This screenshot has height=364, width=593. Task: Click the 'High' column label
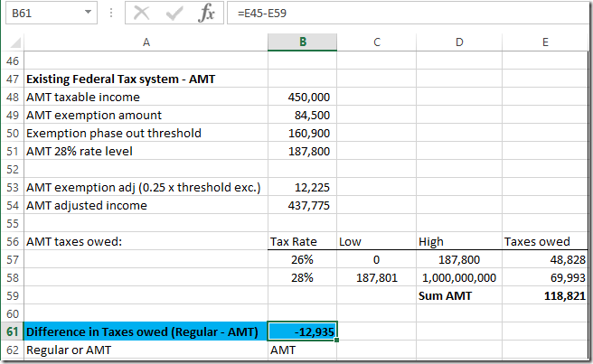coord(430,242)
